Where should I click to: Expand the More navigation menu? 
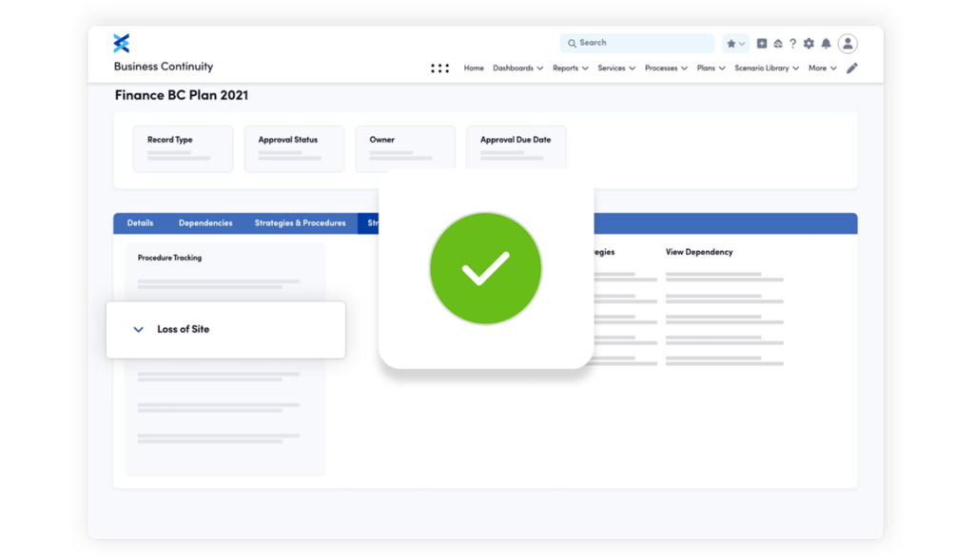click(x=822, y=68)
